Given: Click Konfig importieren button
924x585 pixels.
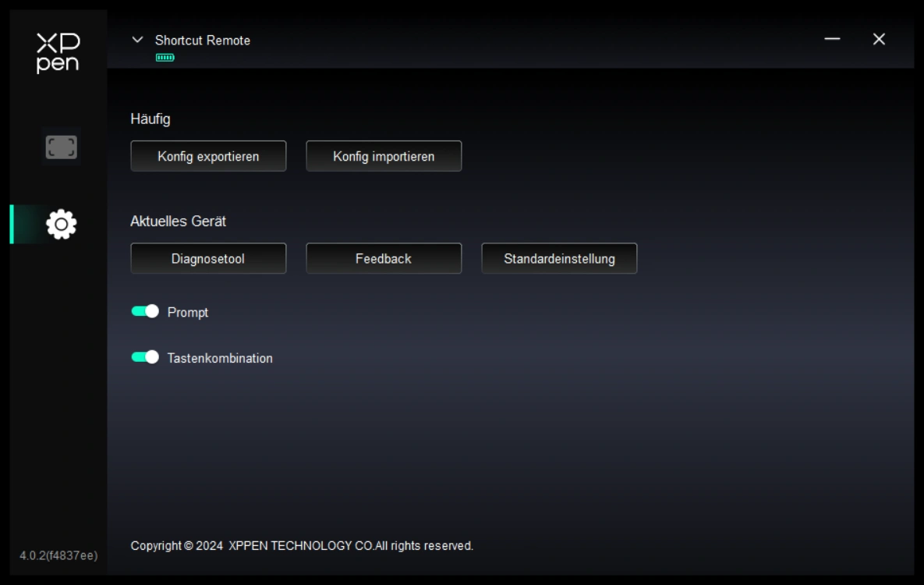Looking at the screenshot, I should tap(384, 156).
